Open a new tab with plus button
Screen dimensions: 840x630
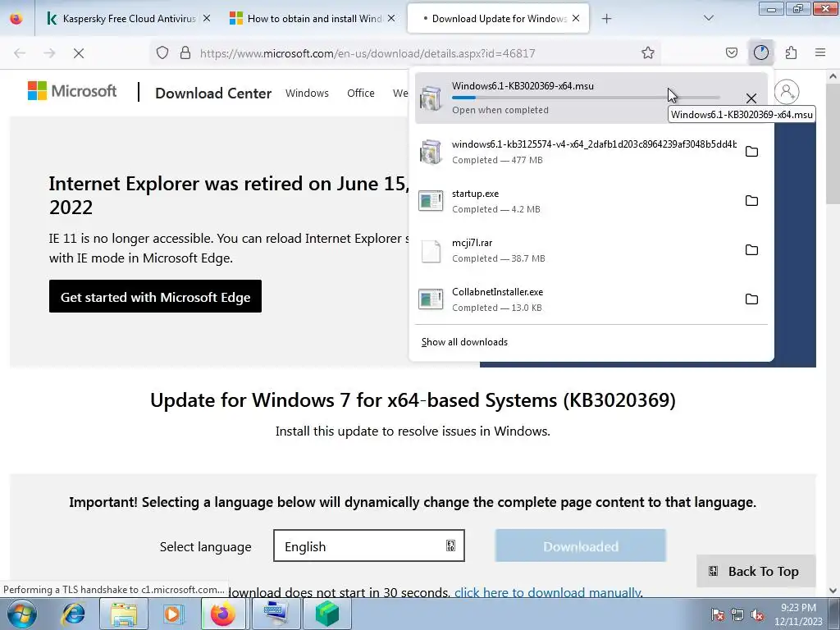click(606, 19)
